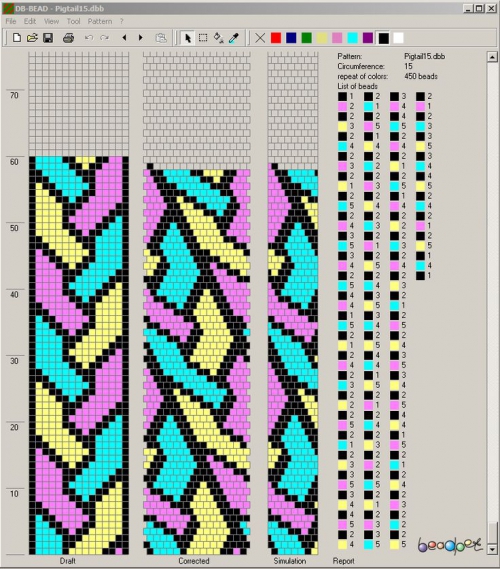Print the pattern using the printer icon
Image resolution: width=500 pixels, height=569 pixels.
68,38
